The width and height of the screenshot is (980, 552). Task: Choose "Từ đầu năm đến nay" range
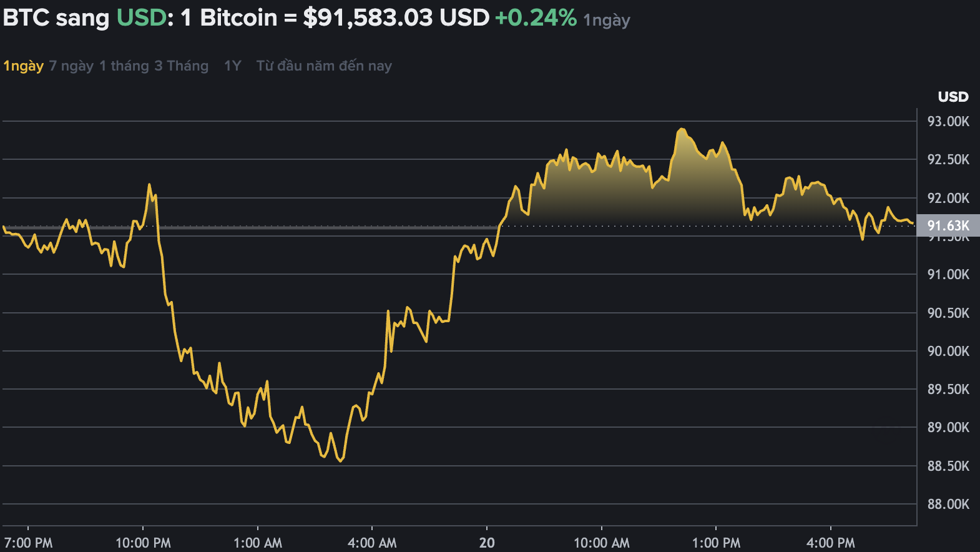(x=323, y=65)
